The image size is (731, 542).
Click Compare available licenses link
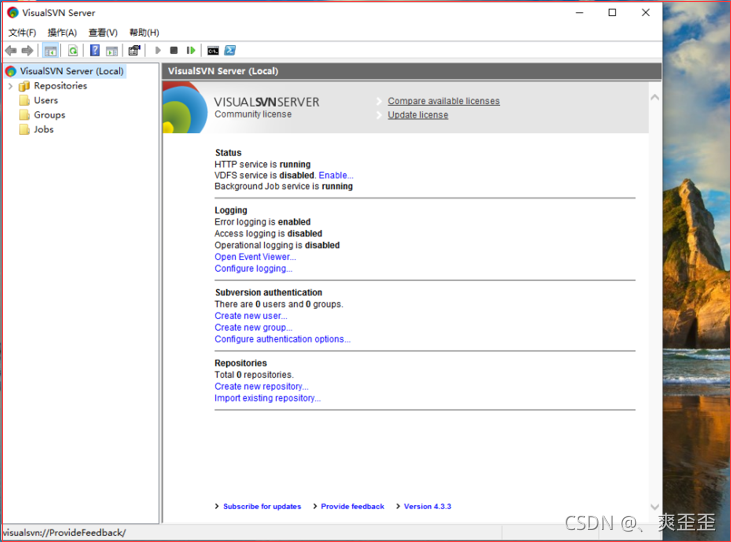click(x=443, y=101)
